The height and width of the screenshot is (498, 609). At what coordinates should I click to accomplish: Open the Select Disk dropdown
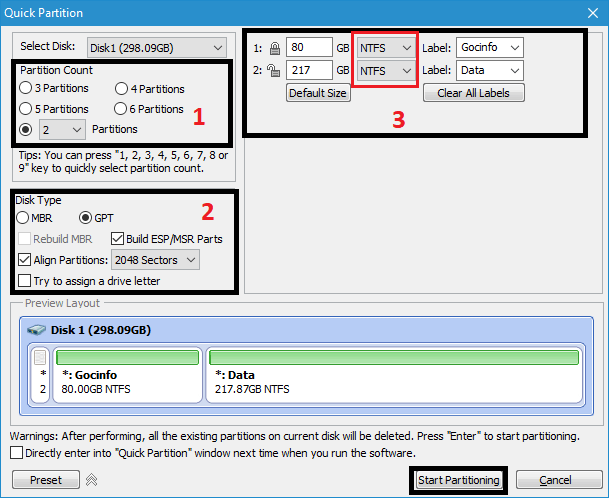[156, 47]
